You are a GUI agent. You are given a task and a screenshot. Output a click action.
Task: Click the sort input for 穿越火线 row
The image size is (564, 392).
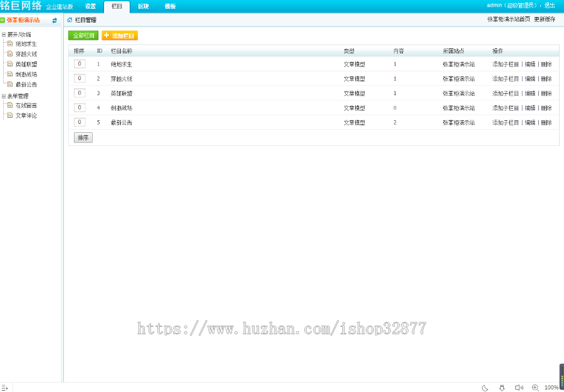click(x=80, y=78)
